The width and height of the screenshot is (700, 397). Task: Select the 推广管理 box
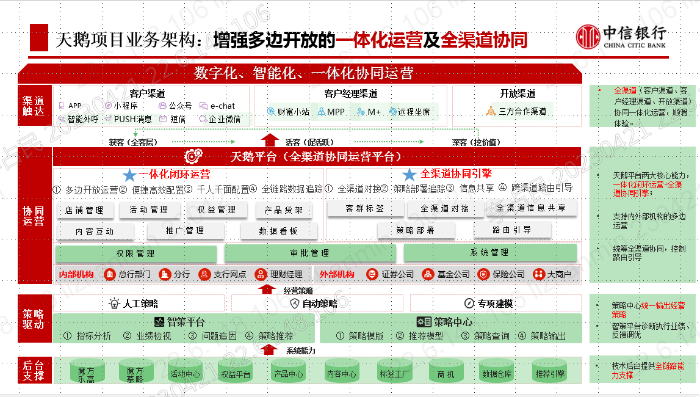(x=185, y=230)
